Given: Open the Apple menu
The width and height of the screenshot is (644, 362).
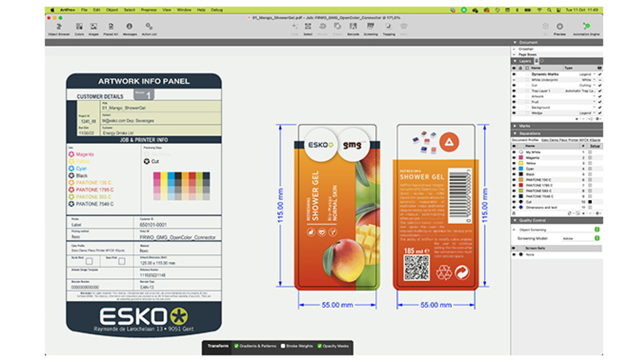Looking at the screenshot, I should [x=51, y=10].
